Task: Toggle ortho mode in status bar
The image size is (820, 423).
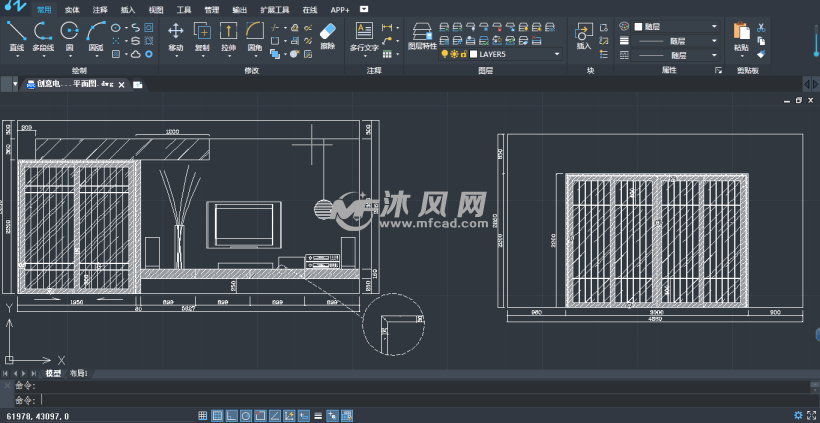Action: [231, 415]
